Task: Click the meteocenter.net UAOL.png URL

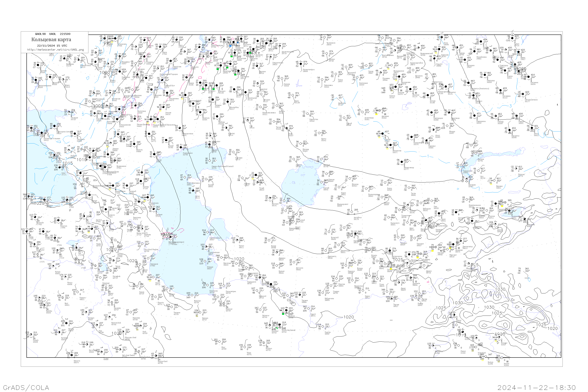Action: 55,50
